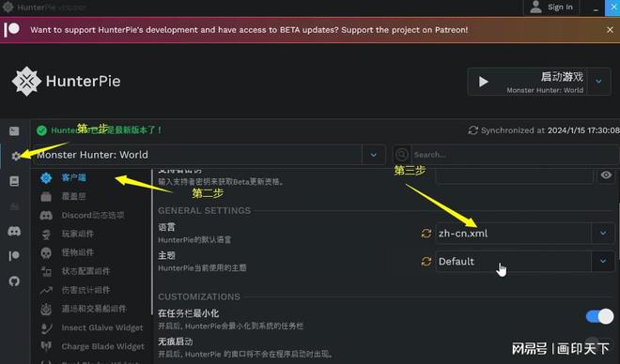The height and width of the screenshot is (364, 620).
Task: Click the user avatar beside Sign In
Action: coord(535,7)
